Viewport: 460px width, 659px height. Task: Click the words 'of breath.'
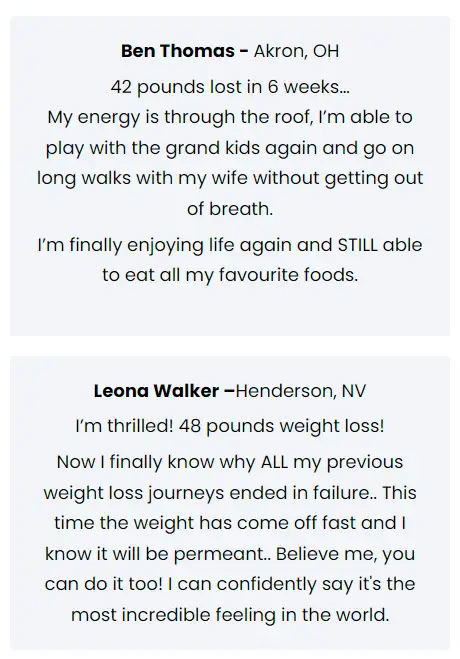tap(230, 208)
